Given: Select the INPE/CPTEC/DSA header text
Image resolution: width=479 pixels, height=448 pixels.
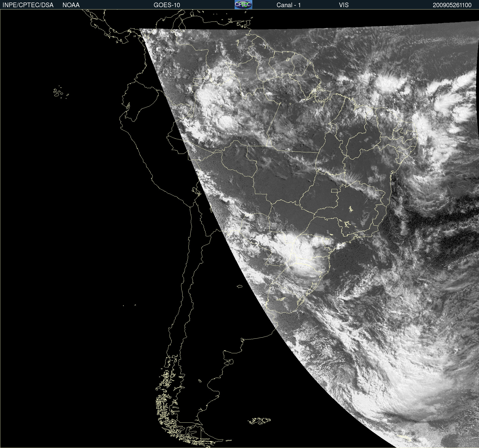Looking at the screenshot, I should [28, 5].
